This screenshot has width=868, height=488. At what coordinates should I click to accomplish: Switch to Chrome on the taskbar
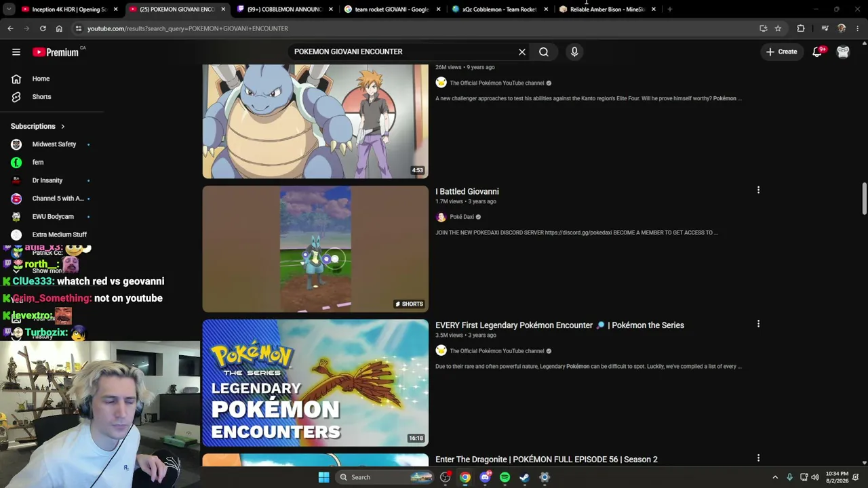coord(465,477)
